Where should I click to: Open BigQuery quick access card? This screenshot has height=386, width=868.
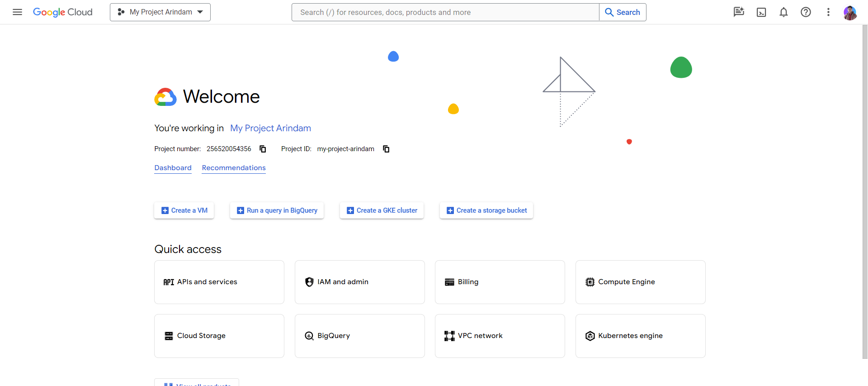click(360, 336)
